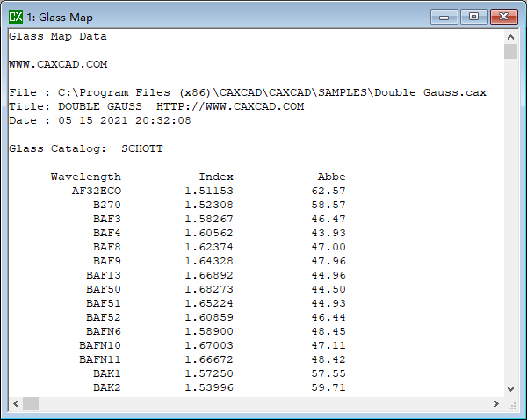Image resolution: width=527 pixels, height=420 pixels.
Task: Close the Glass Map window
Action: pyautogui.click(x=503, y=17)
